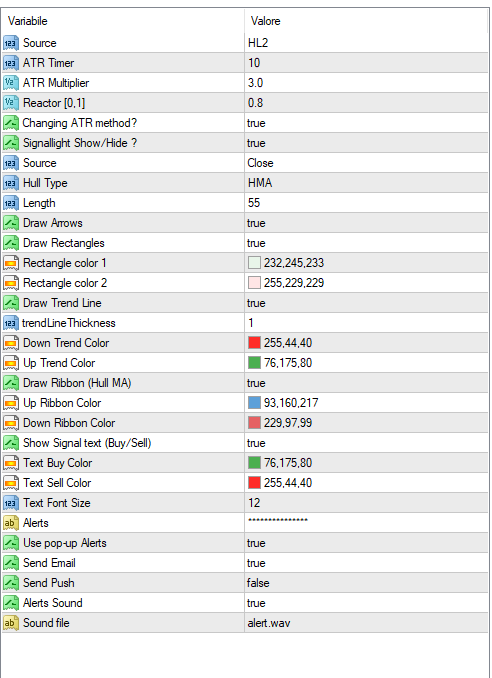This screenshot has height=678, width=492.
Task: Click the boolean icon beside Draw Arrows
Action: click(x=10, y=223)
